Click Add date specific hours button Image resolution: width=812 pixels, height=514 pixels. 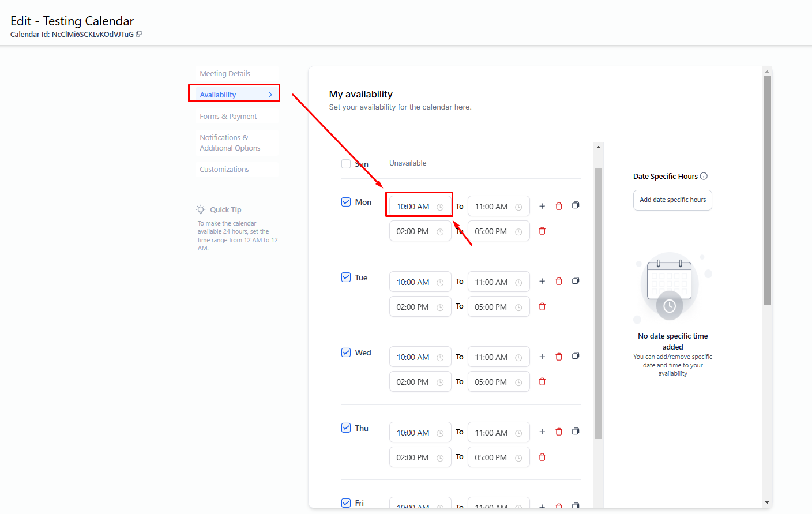672,200
